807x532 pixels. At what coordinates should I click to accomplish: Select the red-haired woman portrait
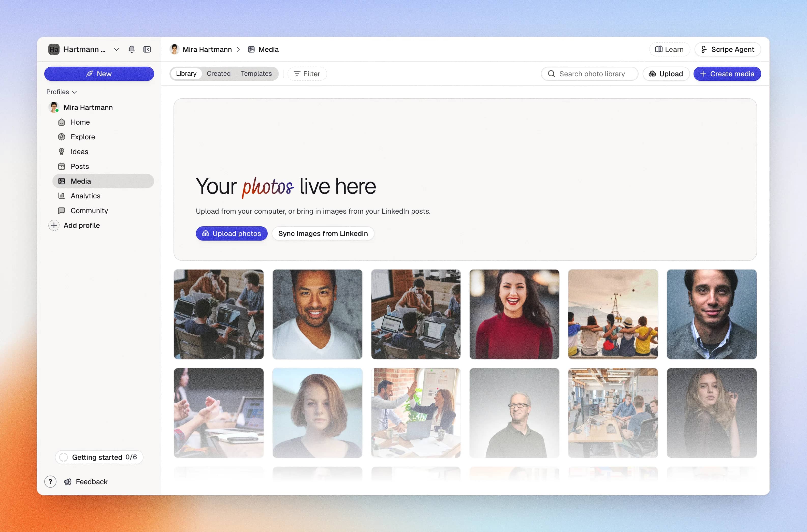coord(317,413)
